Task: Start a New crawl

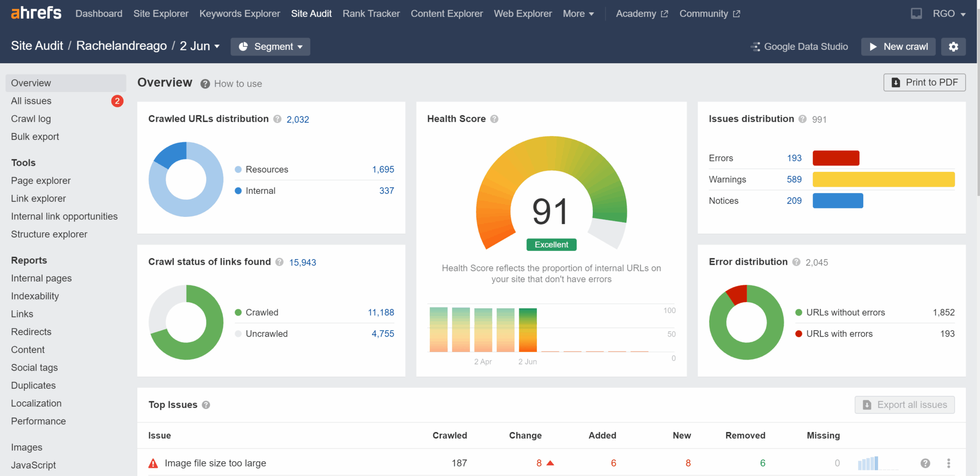Action: (x=898, y=46)
